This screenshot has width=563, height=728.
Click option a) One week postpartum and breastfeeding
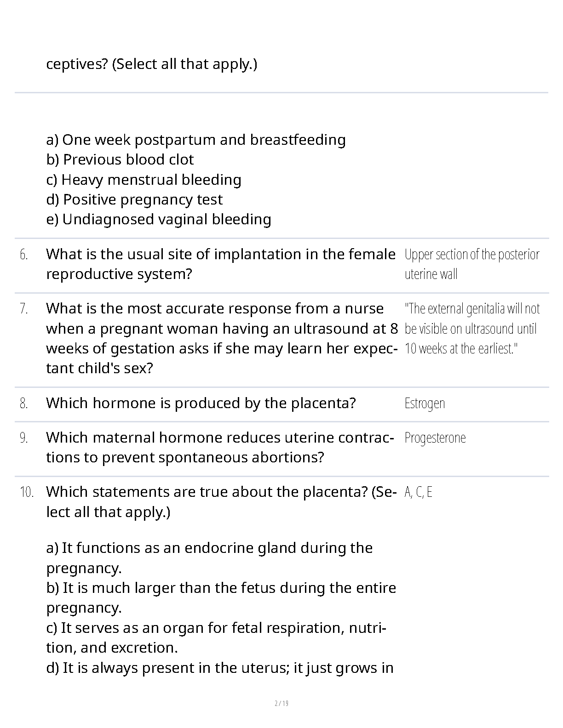point(196,140)
